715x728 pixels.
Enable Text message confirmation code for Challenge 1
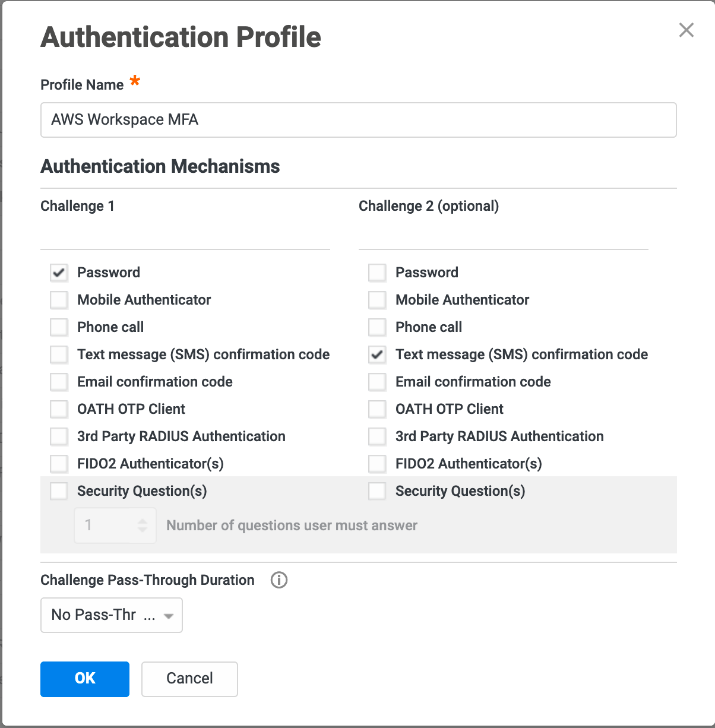point(59,354)
